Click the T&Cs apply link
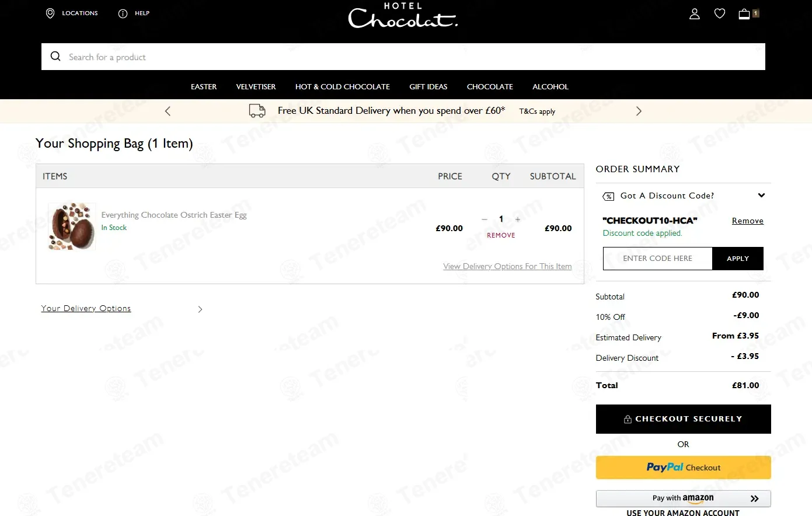812x516 pixels. click(537, 111)
